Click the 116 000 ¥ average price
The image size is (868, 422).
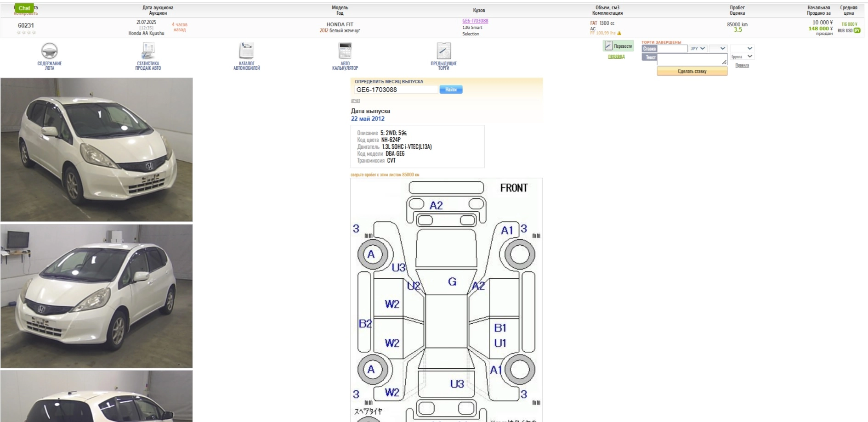(x=849, y=24)
